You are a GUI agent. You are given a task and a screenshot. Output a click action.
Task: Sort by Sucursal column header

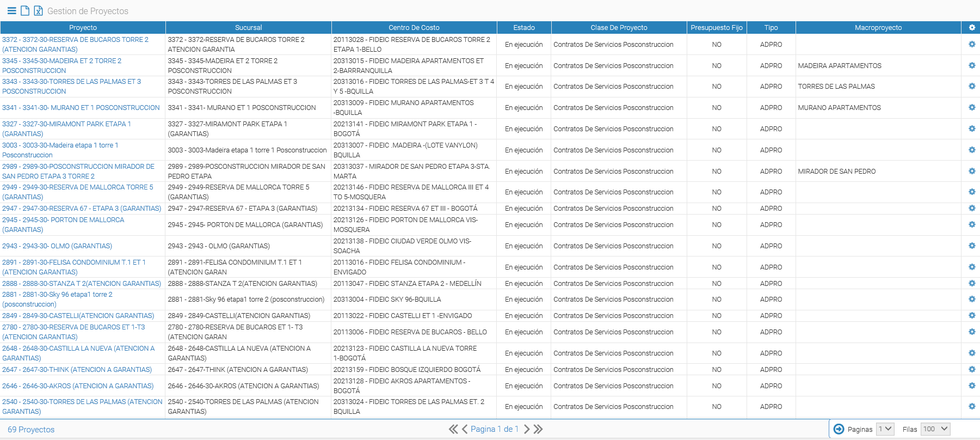coord(249,27)
